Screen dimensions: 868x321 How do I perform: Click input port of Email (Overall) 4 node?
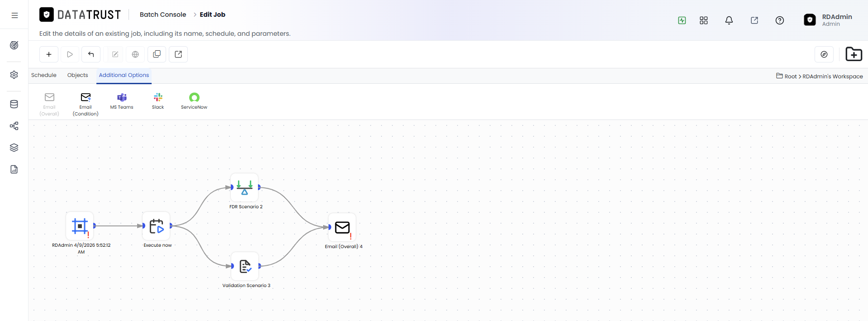tap(329, 227)
